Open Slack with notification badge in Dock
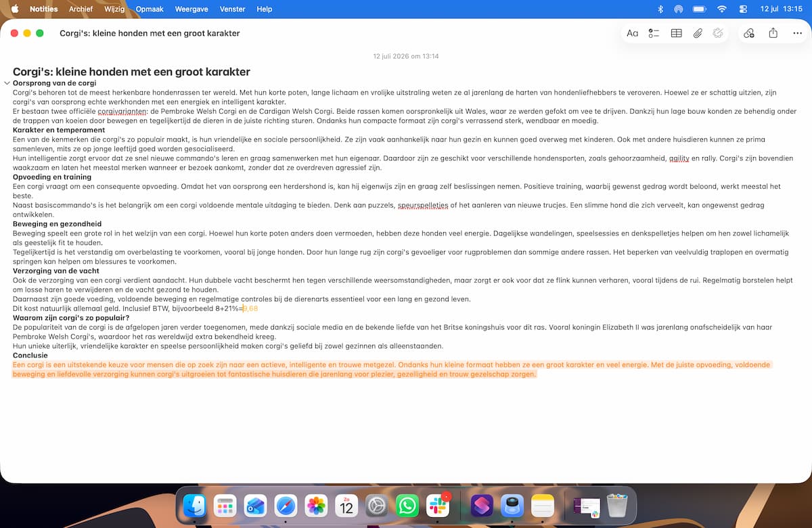Image resolution: width=812 pixels, height=528 pixels. (438, 506)
